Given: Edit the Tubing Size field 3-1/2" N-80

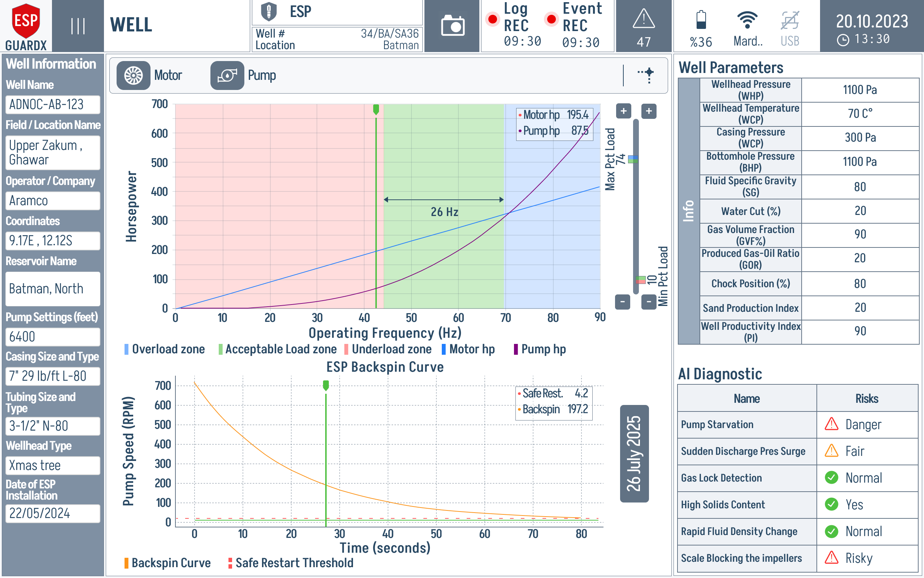Looking at the screenshot, I should tap(53, 426).
